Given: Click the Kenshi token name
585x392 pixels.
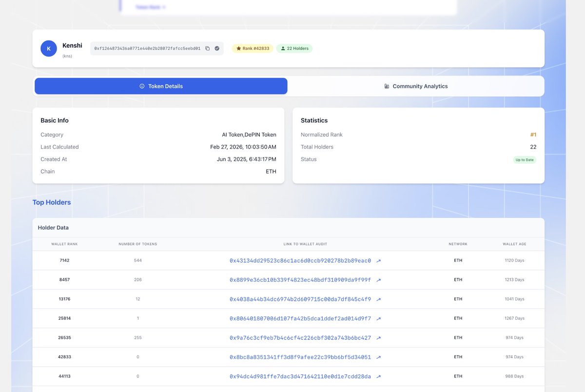Looking at the screenshot, I should [x=72, y=45].
